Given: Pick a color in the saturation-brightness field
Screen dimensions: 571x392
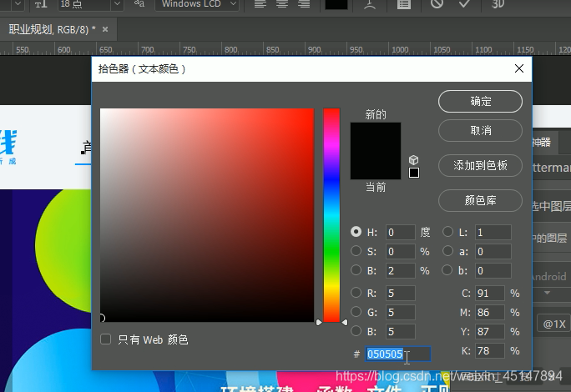Looking at the screenshot, I should [x=207, y=215].
